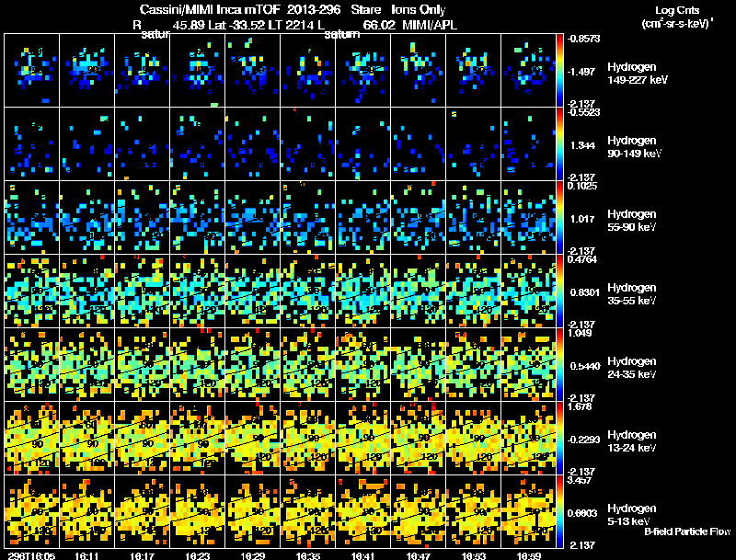Viewport: 736px width, 560px height.
Task: Click the '-1.497' color scale value
Action: pyautogui.click(x=581, y=72)
